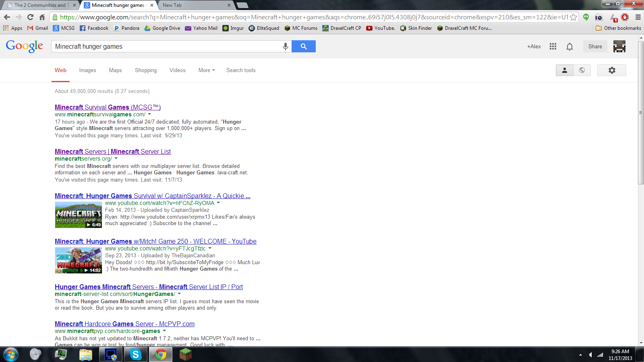Expand arrow next to yFTJcgTfzlc YouTube URL
The width and height of the screenshot is (644, 362).
click(209, 248)
